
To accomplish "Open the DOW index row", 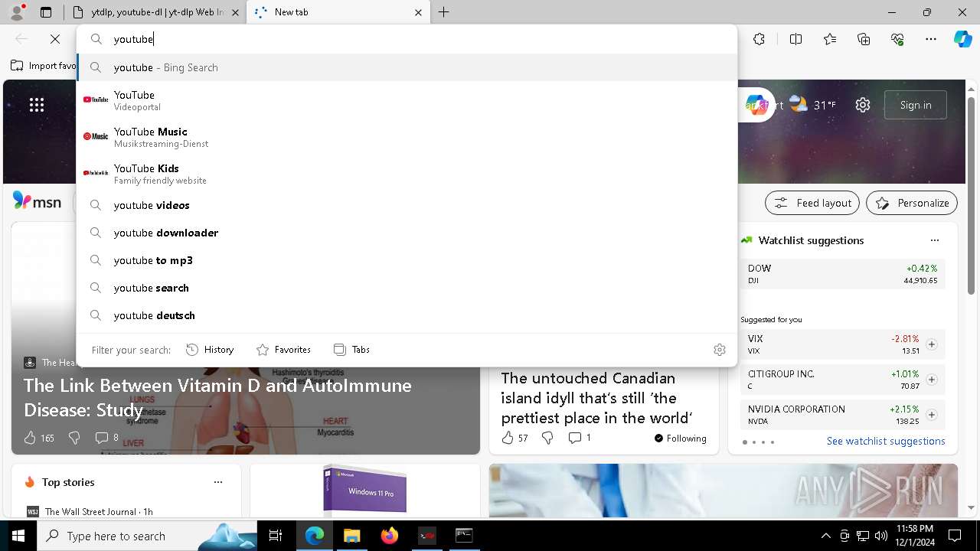I will (x=842, y=274).
